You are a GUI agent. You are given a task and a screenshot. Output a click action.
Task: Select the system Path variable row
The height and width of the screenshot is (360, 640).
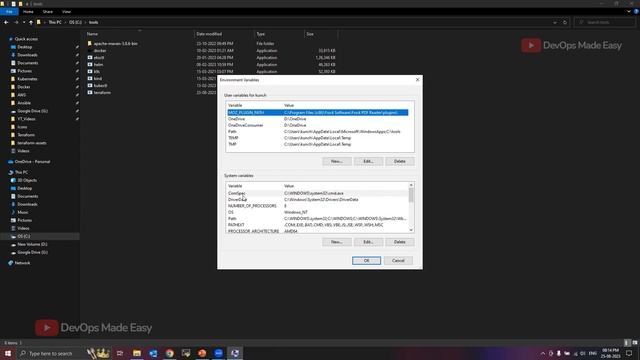click(318, 218)
